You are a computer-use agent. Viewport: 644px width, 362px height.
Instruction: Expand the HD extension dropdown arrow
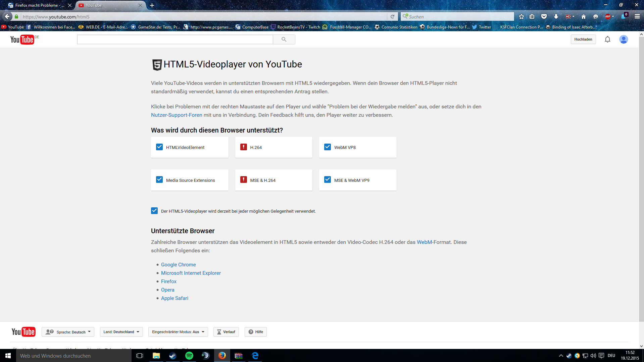point(574,16)
